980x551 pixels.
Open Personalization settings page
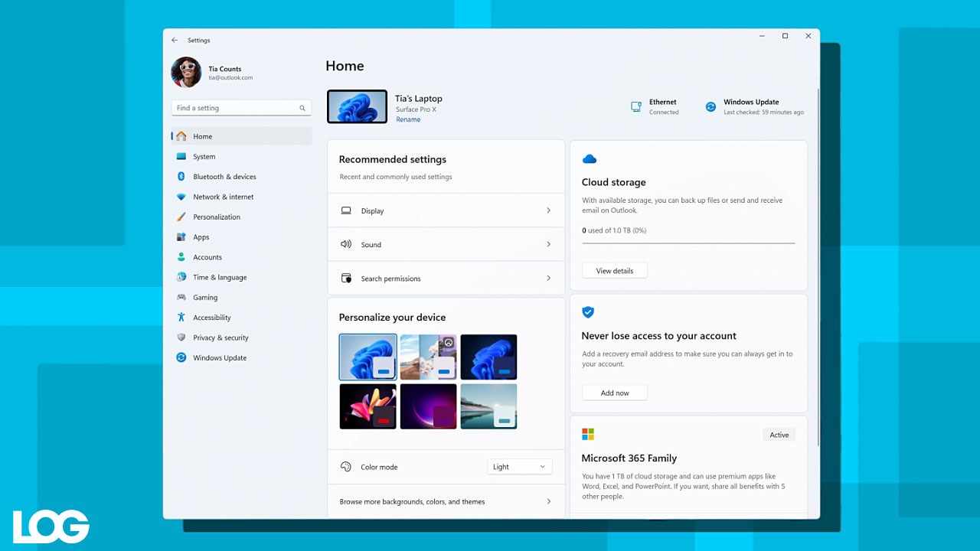click(241, 217)
